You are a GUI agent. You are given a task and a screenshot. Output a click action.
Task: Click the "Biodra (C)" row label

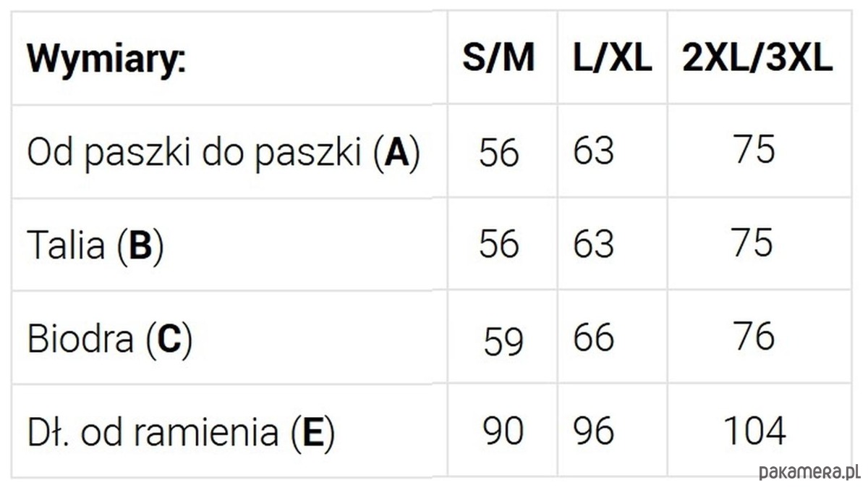tap(110, 339)
